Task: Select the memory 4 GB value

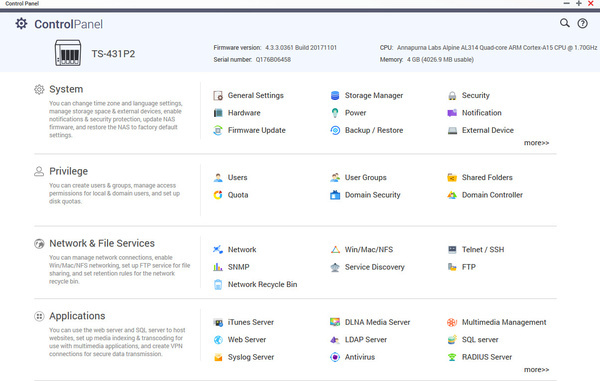Action: point(440,60)
